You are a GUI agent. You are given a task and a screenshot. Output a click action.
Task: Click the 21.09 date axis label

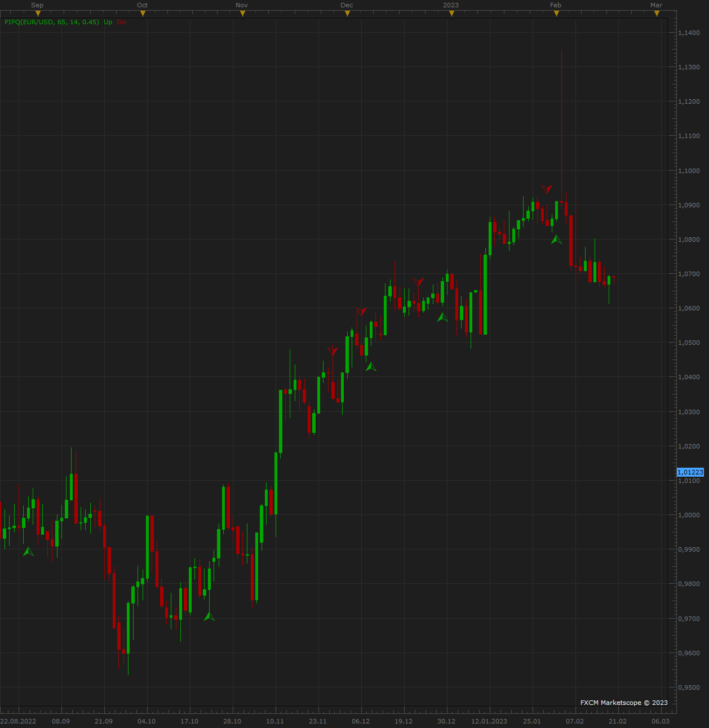pyautogui.click(x=104, y=721)
